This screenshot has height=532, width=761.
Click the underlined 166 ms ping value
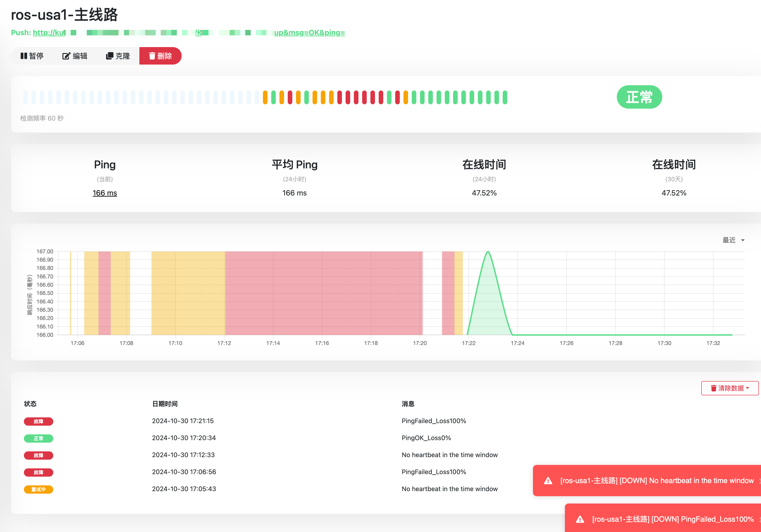[105, 193]
